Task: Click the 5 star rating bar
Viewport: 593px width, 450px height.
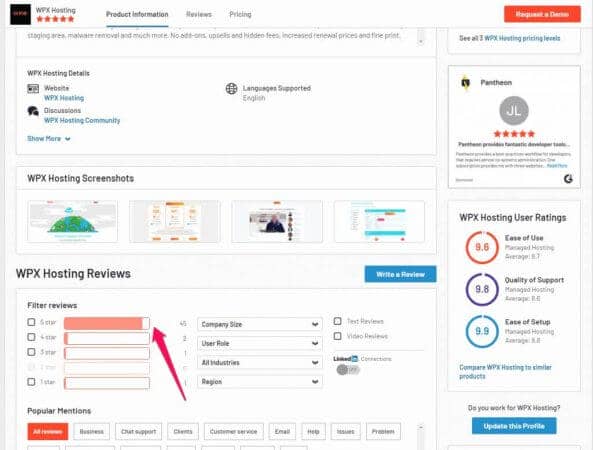Action: pyautogui.click(x=107, y=323)
